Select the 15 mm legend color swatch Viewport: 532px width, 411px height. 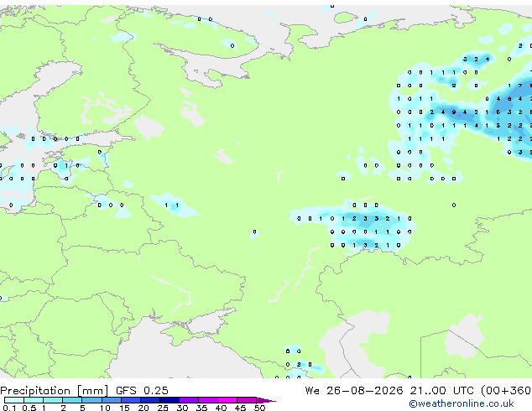pos(130,400)
